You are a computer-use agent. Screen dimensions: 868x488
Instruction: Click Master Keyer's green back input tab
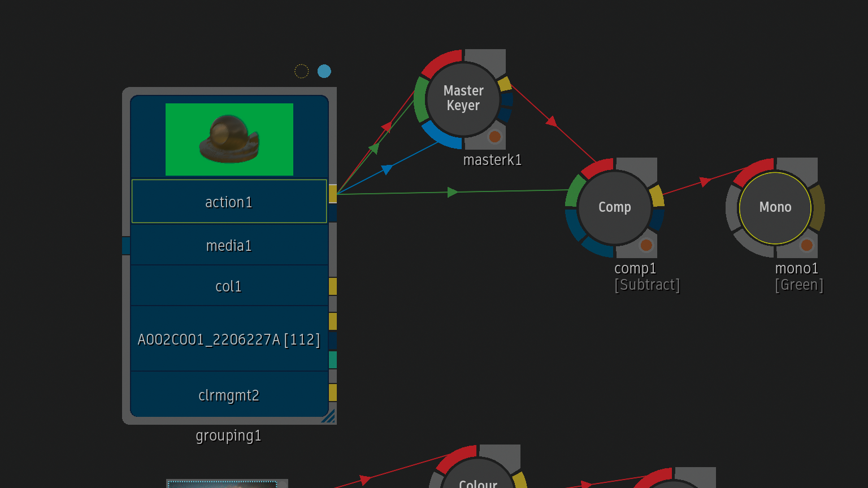(x=420, y=99)
